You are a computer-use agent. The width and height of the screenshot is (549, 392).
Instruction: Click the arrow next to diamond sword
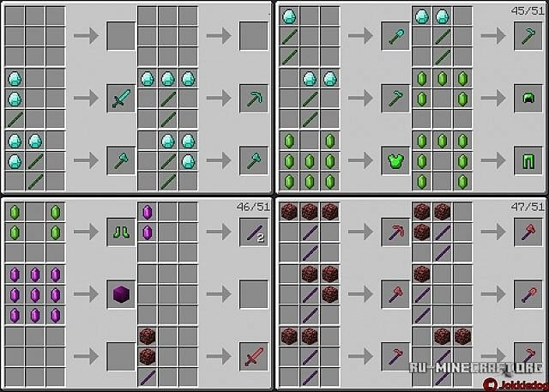click(x=86, y=99)
